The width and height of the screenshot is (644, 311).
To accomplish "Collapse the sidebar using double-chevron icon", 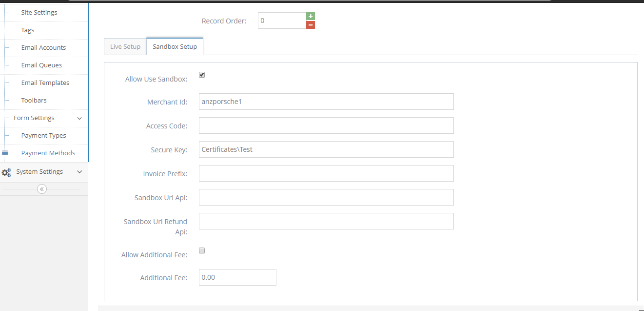I will [x=41, y=188].
